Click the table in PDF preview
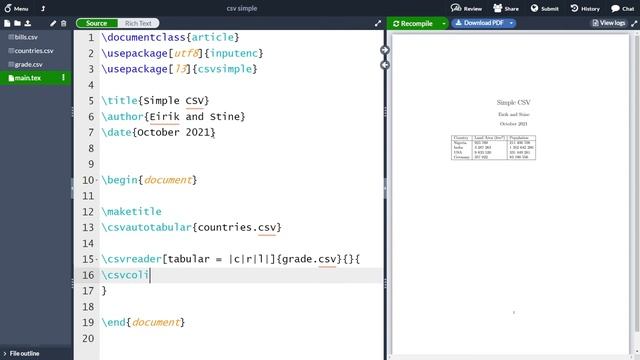640x360 pixels. point(493,147)
